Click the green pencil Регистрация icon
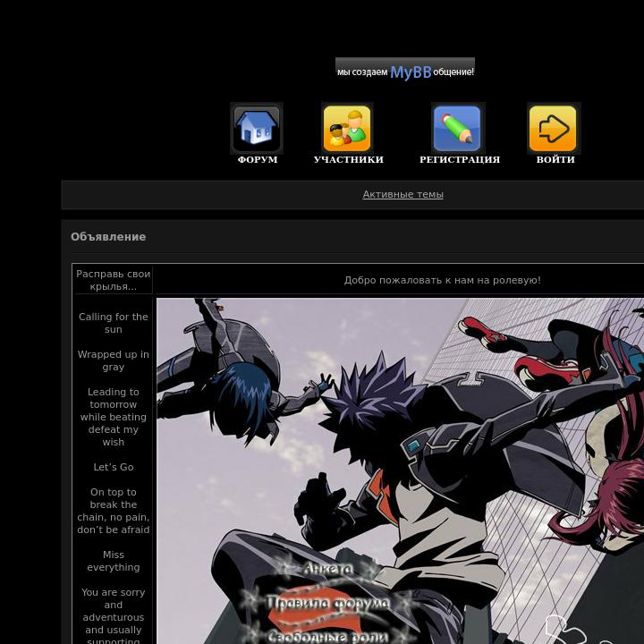This screenshot has height=644, width=644. coord(458,129)
